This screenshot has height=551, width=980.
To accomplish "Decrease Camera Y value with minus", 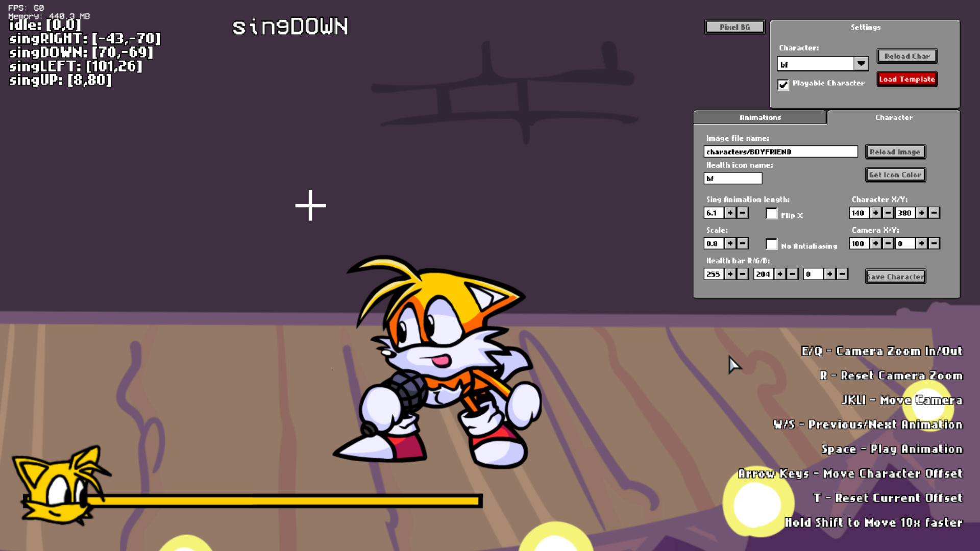I will [934, 243].
